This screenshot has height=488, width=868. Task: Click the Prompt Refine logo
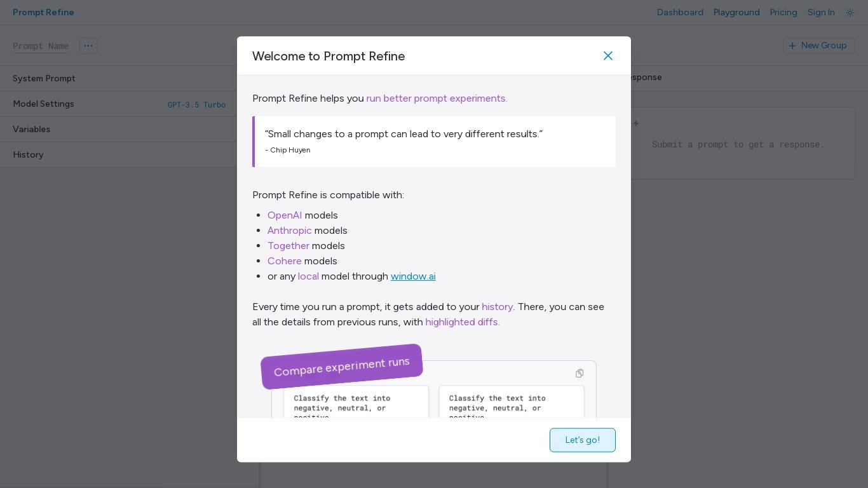43,13
